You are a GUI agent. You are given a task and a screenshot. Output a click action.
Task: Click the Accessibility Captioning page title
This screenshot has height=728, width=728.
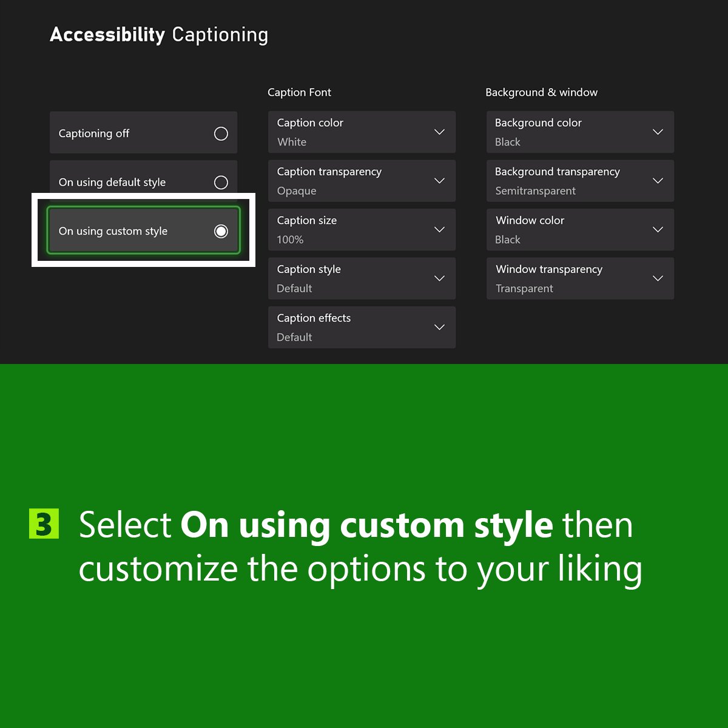coord(159,35)
